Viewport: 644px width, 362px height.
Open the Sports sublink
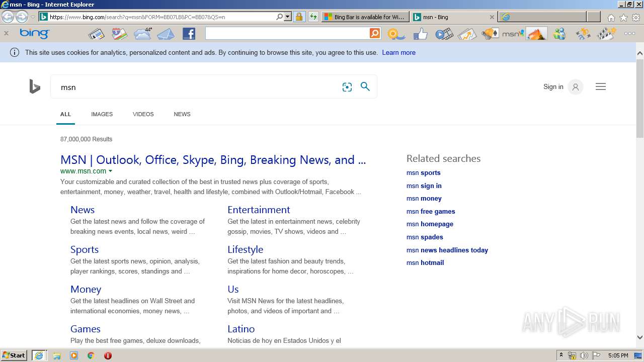[x=85, y=249]
